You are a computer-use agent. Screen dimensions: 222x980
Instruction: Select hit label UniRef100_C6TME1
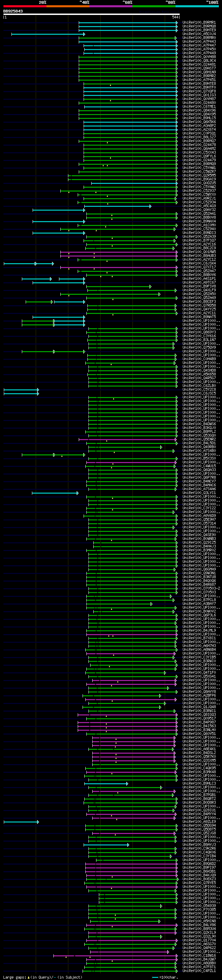click(199, 106)
